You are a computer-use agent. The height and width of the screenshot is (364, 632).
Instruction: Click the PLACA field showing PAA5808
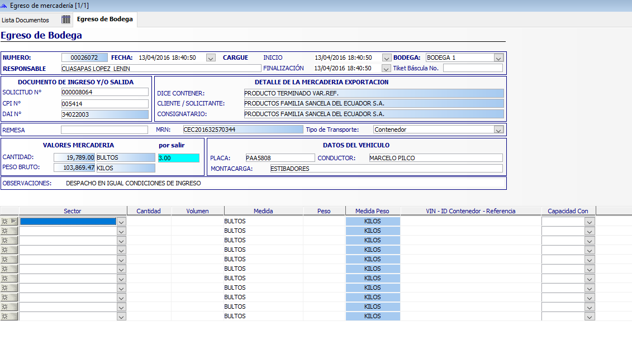(280, 158)
